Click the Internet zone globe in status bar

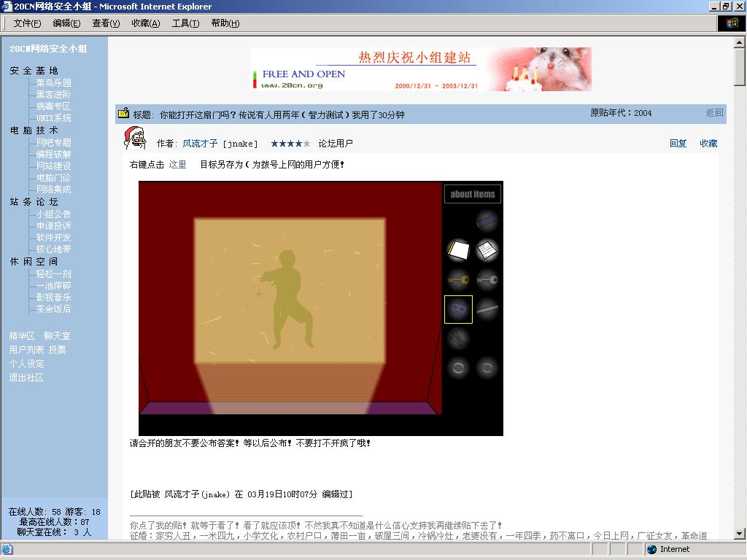[651, 549]
